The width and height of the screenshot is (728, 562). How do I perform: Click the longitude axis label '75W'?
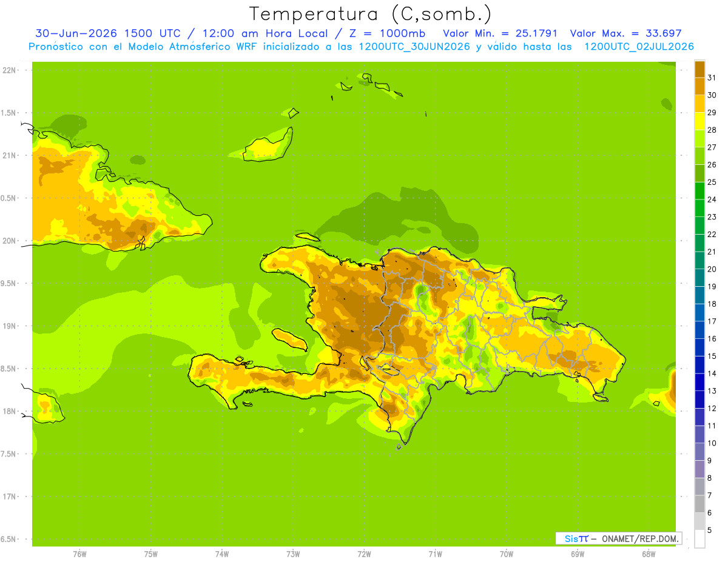(151, 554)
